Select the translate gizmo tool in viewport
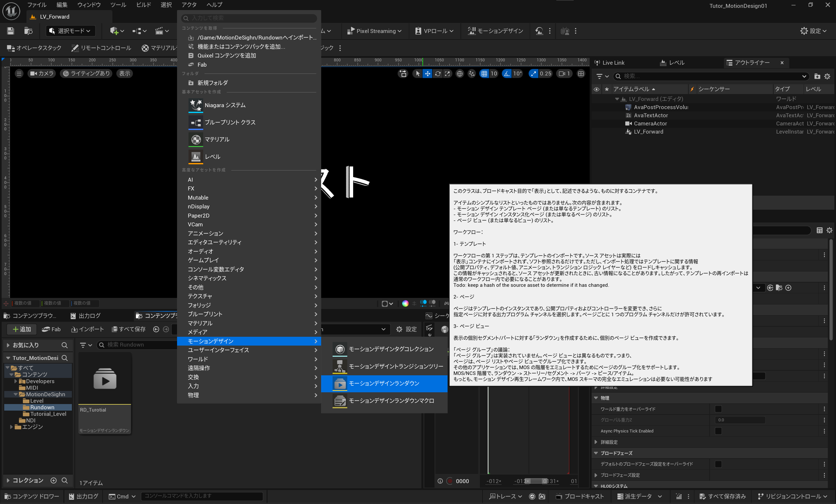 coord(428,73)
